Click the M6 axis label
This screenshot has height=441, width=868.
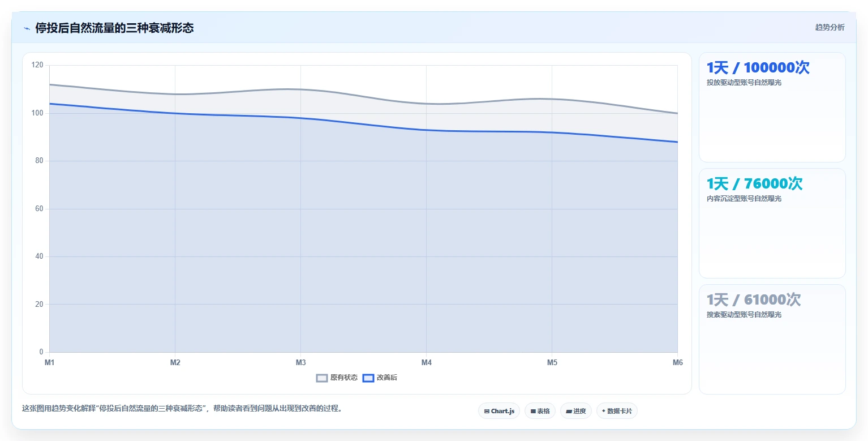click(x=677, y=362)
